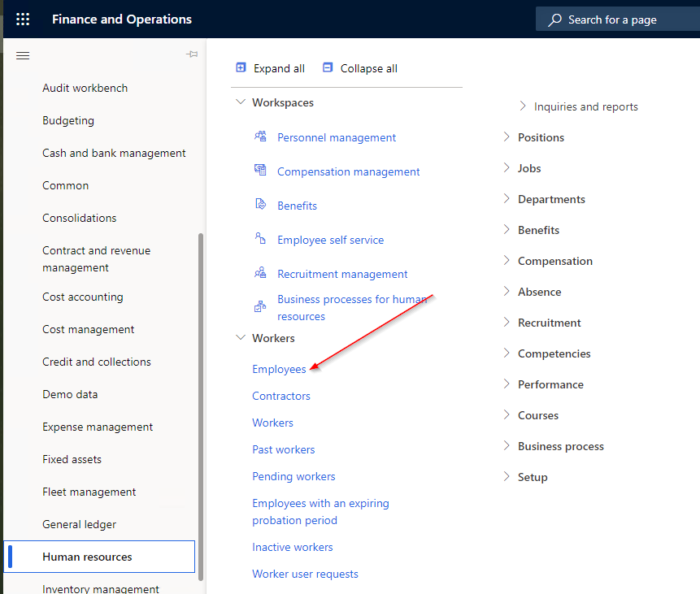Open the Business processes for human resources icon

258,307
